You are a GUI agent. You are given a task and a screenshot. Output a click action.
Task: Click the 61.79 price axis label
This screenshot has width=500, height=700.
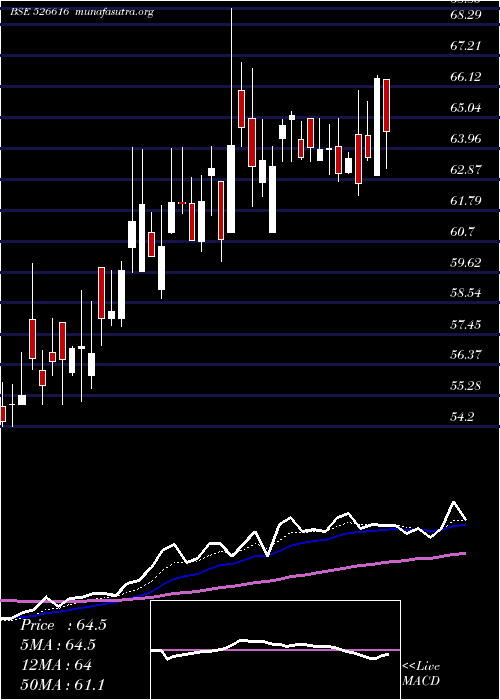coord(466,200)
